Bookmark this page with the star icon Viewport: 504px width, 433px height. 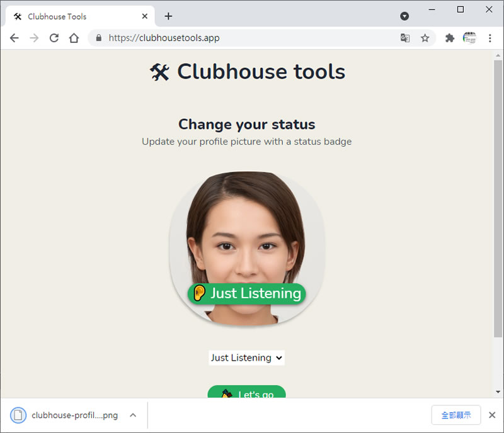pos(425,38)
